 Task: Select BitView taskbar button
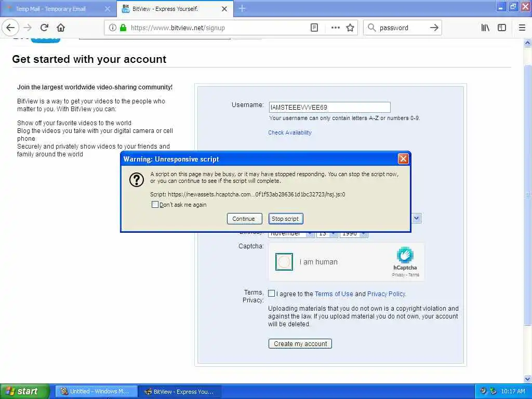point(180,392)
